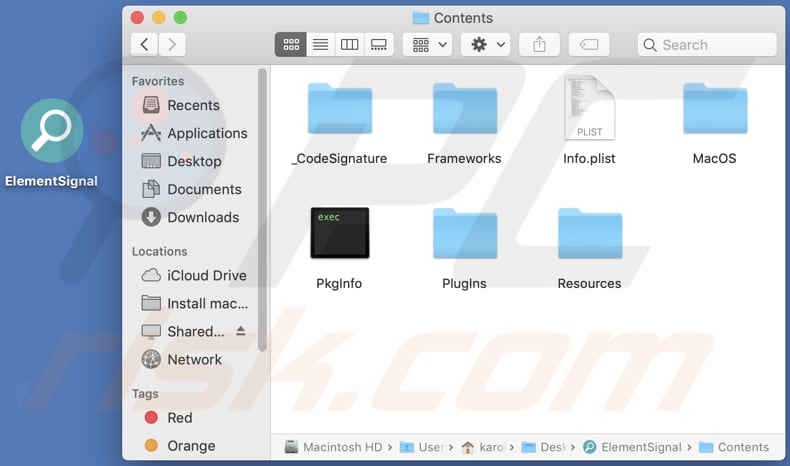Screen dimensions: 790x466
Task: Select the PkgInfo exec file
Action: point(339,234)
